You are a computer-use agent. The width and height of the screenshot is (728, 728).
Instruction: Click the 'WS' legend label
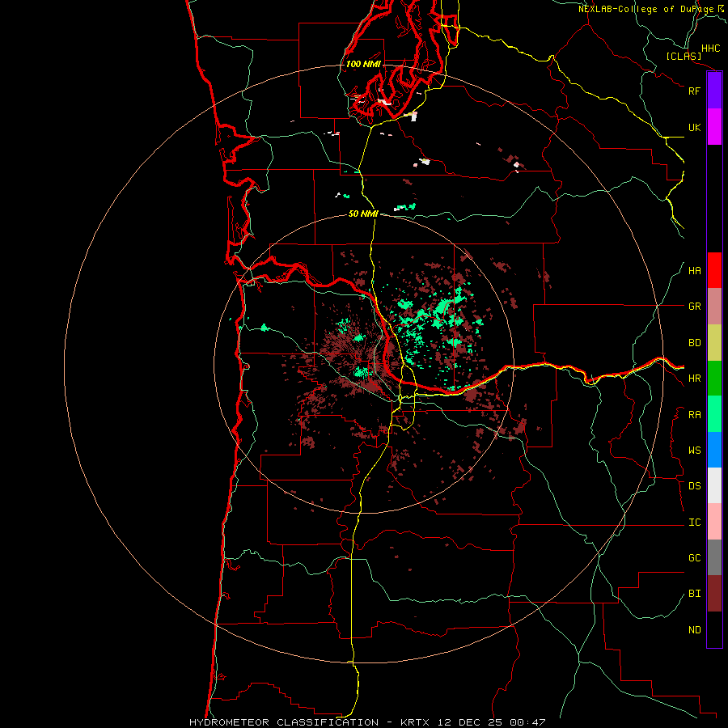[694, 451]
